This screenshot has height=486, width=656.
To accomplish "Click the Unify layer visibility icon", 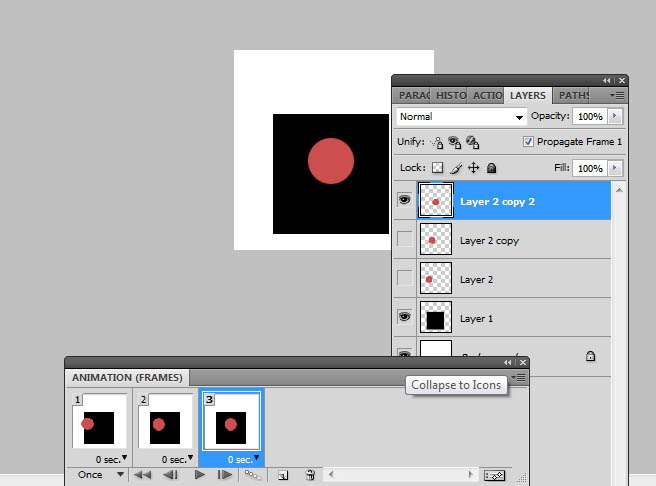I will click(x=455, y=143).
